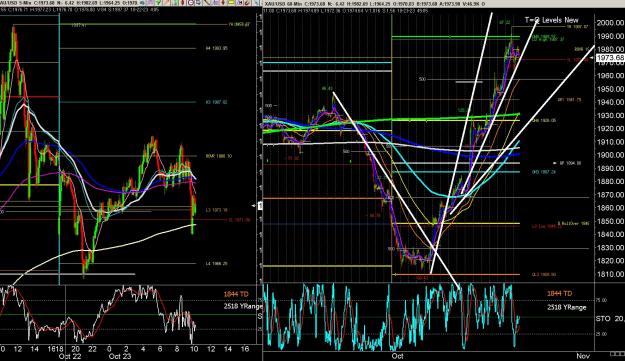Click the 1820.00 price axis label
Screen dimensions: 625x361
tap(610, 261)
